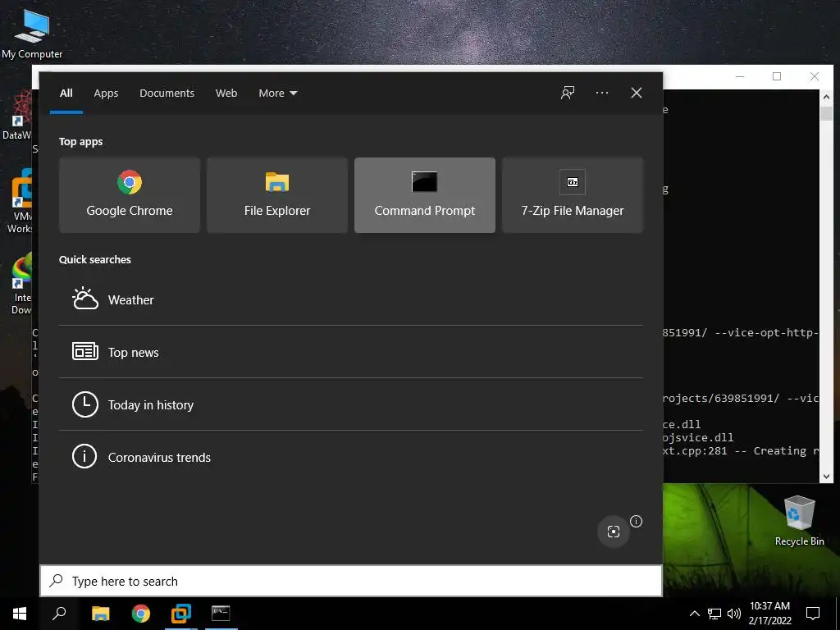The height and width of the screenshot is (630, 840).
Task: Select the Weather quick search
Action: [x=351, y=299]
